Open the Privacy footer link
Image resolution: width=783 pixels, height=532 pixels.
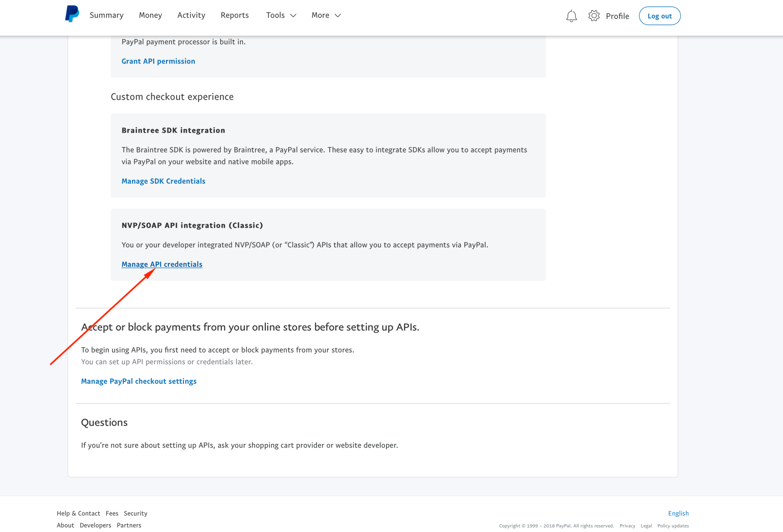pyautogui.click(x=627, y=526)
